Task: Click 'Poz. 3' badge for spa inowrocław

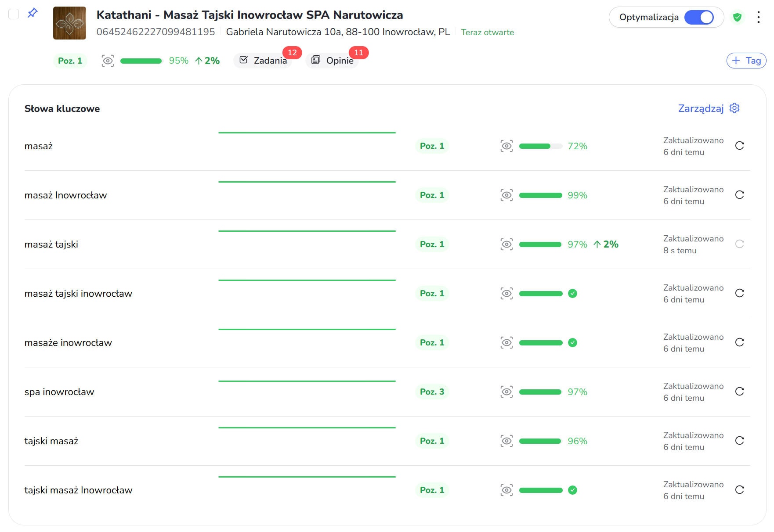Action: tap(432, 392)
